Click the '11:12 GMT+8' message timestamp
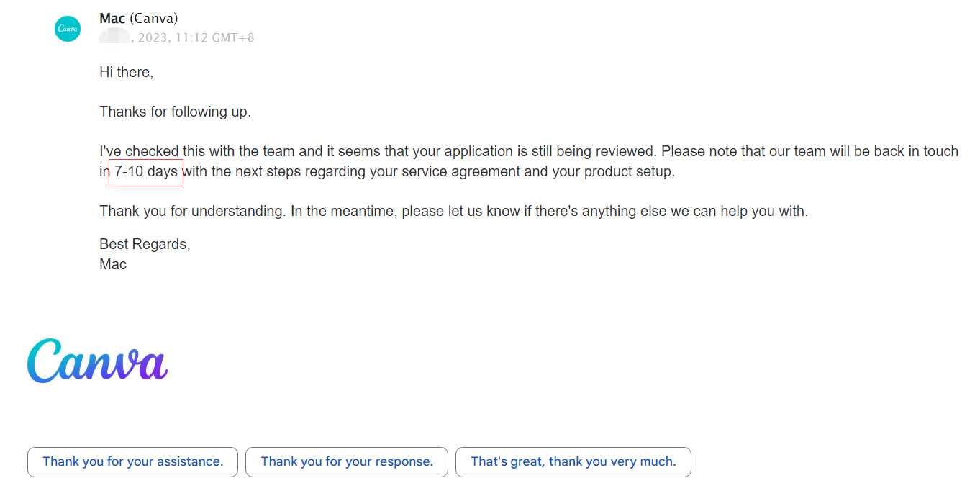Screen dimensions: 980x483 pyautogui.click(x=214, y=37)
